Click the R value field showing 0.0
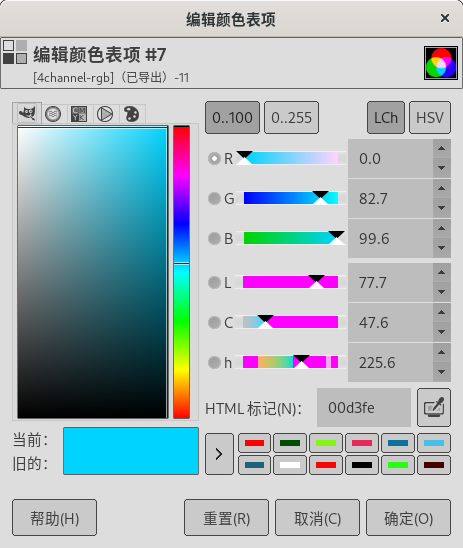This screenshot has width=463, height=548. coord(391,159)
